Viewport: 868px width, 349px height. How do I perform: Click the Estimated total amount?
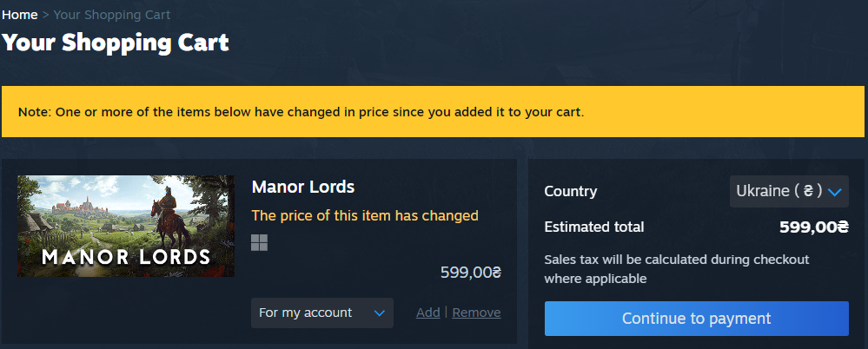(x=814, y=227)
